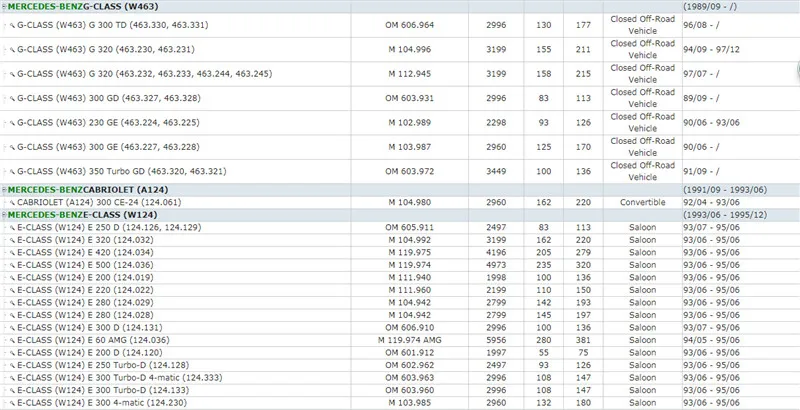
Task: Click kW value 235
Action: coord(544,265)
